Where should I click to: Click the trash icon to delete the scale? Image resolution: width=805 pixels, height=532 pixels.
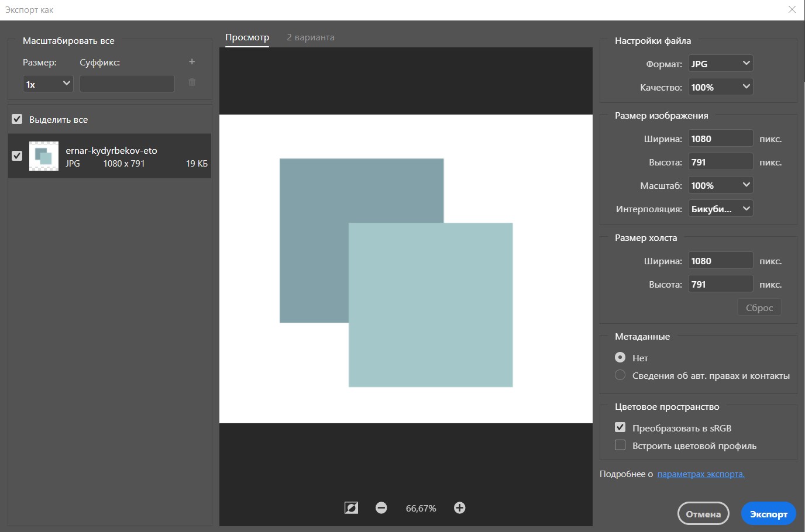click(192, 82)
